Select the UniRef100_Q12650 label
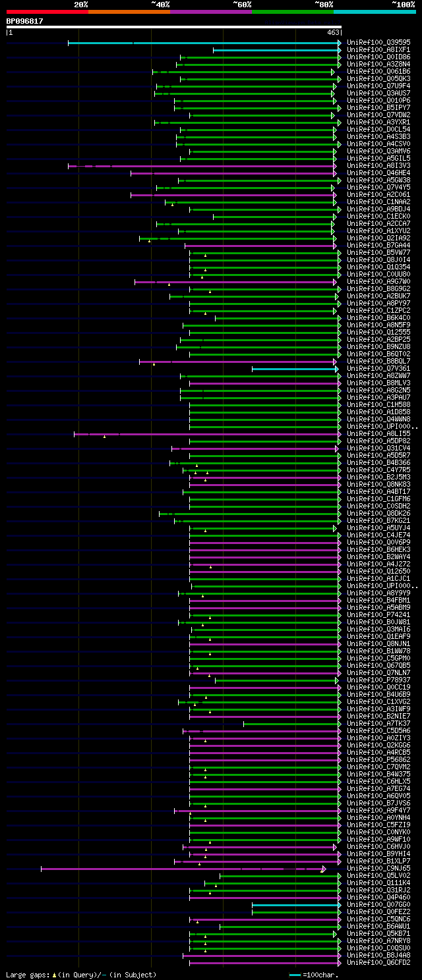The image size is (422, 980). click(x=378, y=571)
